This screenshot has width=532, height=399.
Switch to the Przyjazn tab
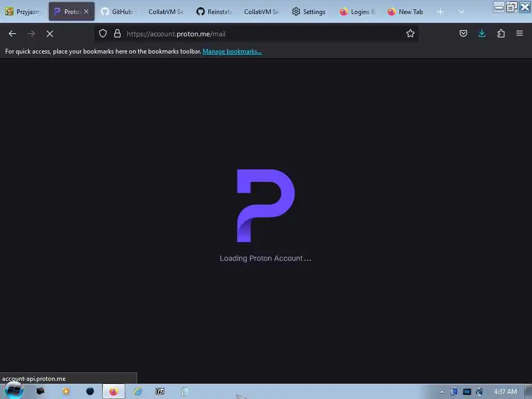(22, 11)
